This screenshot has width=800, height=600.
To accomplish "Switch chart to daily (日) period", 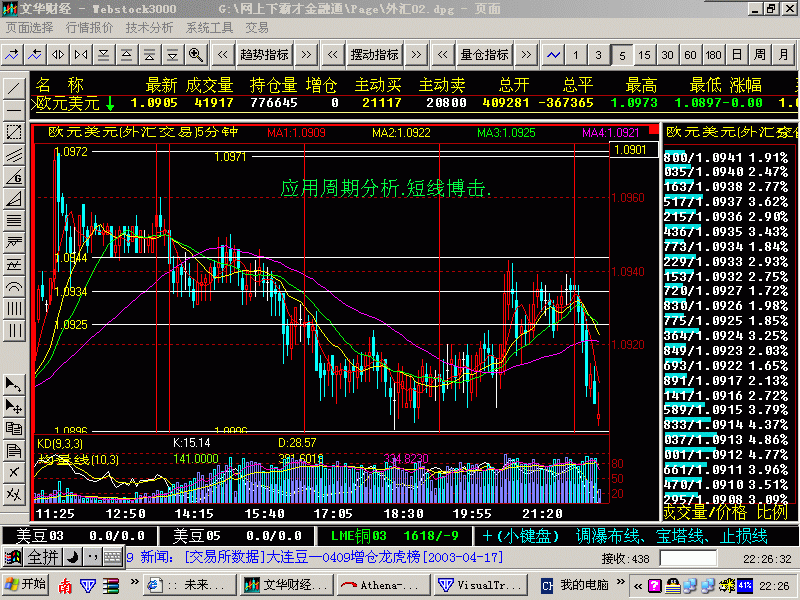I will coord(737,54).
